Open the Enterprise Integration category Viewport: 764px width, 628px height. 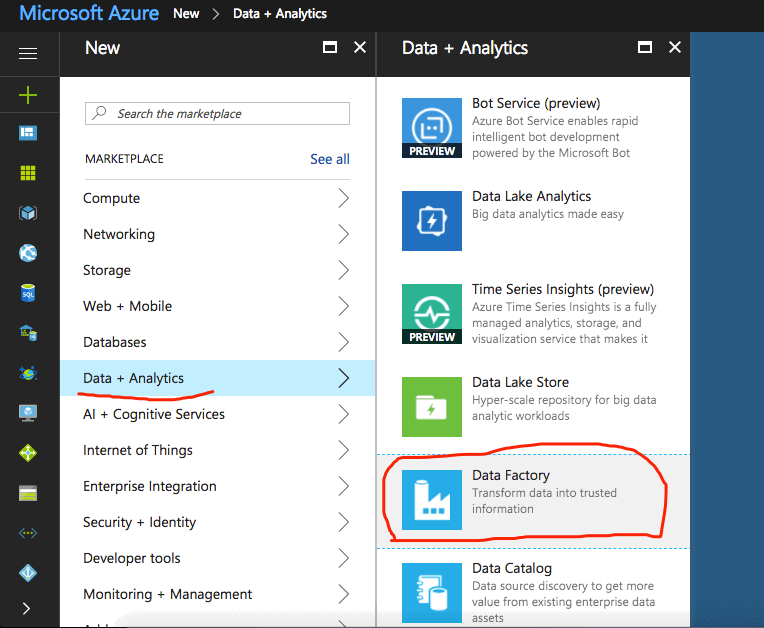coord(217,486)
